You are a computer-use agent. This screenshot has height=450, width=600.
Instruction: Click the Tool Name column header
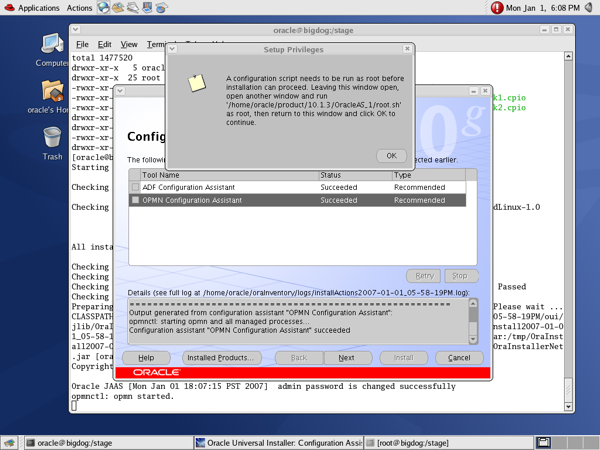click(x=230, y=175)
